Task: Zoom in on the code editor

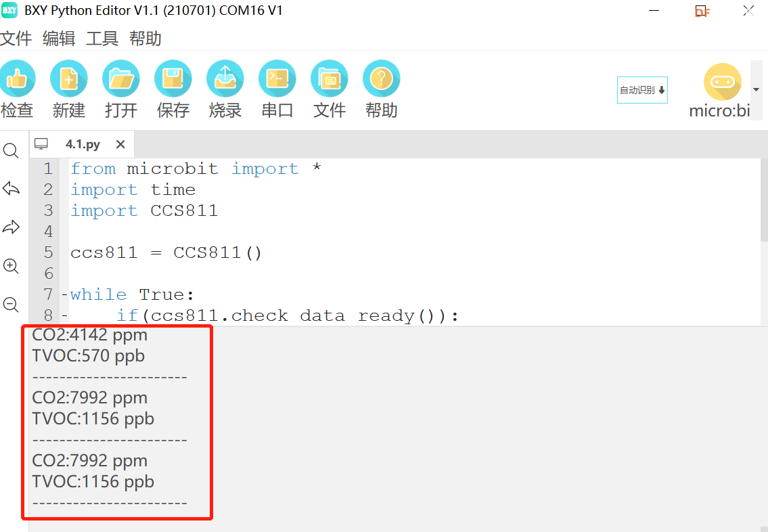Action: (11, 266)
